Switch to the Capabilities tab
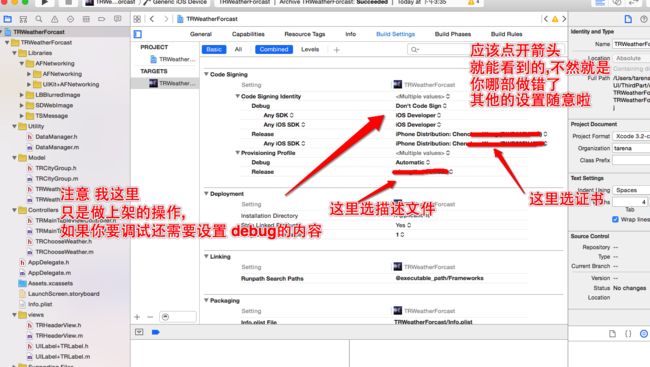Viewport: 650px width, 367px height. pyautogui.click(x=248, y=34)
